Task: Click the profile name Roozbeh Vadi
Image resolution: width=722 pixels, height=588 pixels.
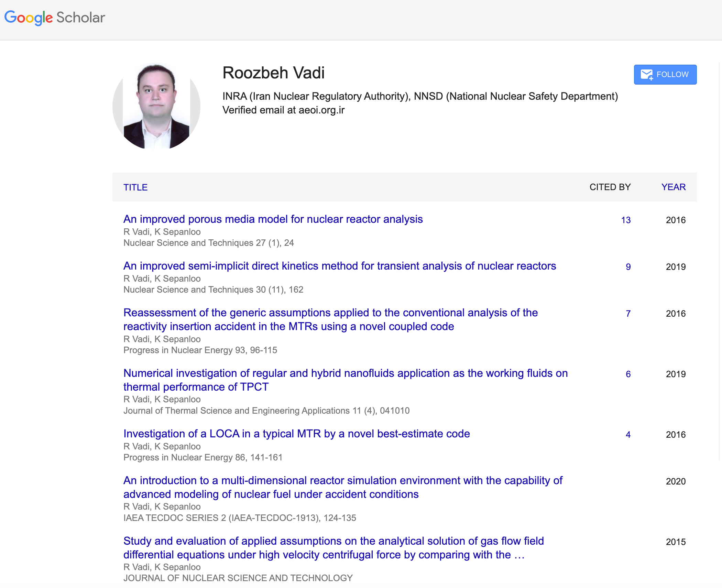Action: [x=273, y=73]
